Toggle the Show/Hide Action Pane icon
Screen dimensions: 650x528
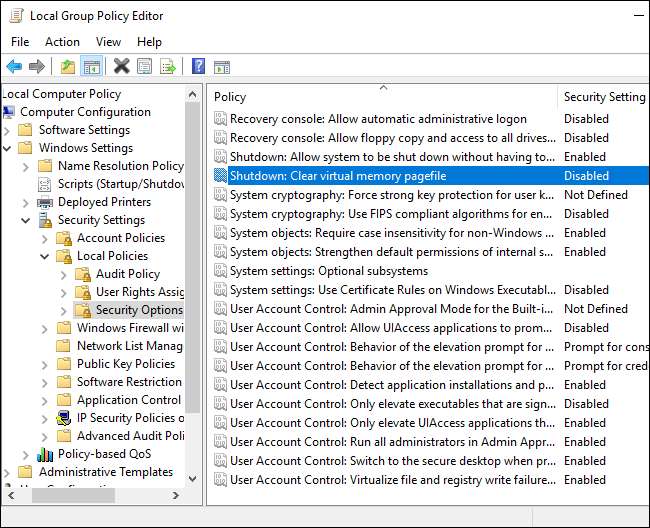pos(222,67)
